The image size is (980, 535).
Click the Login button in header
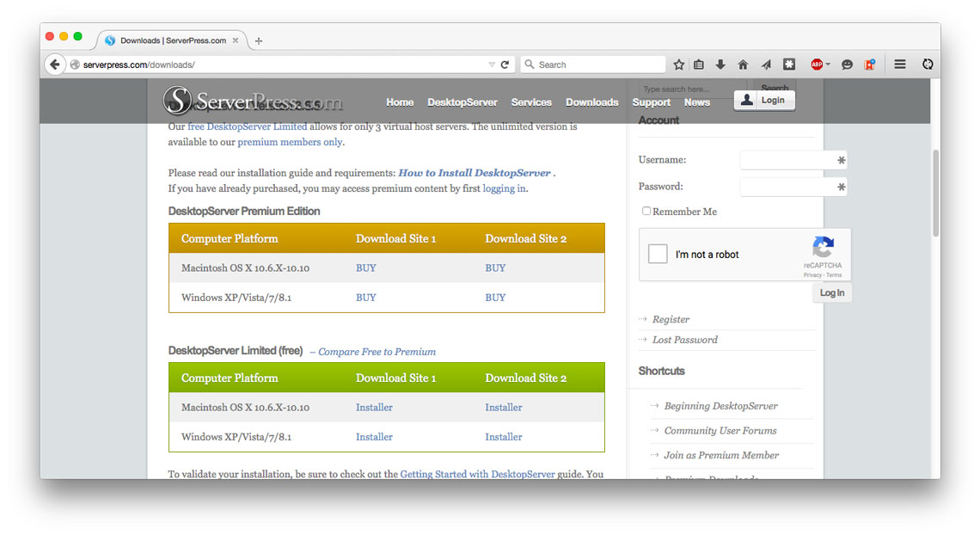tap(764, 100)
